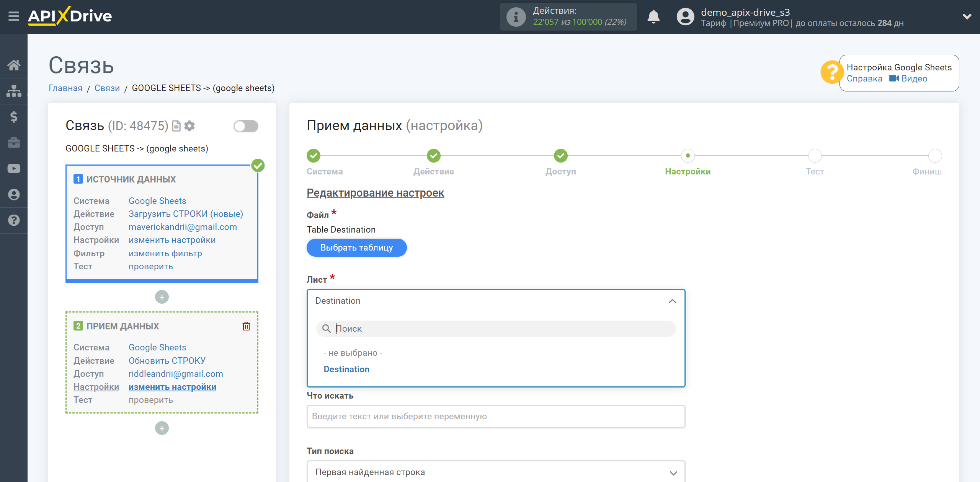This screenshot has width=980, height=482.
Task: Open YouTube video icon in sidebar
Action: point(14,169)
